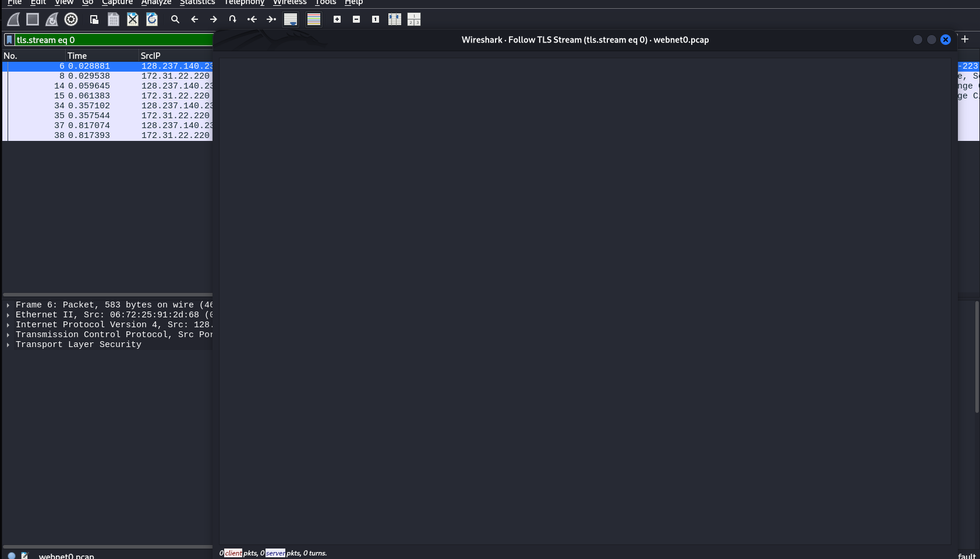This screenshot has height=559, width=980.
Task: Open the layout reset icon with 1 2 3
Action: click(414, 19)
